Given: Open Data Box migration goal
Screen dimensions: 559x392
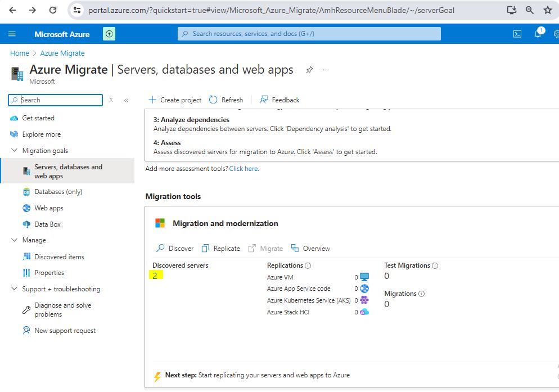Looking at the screenshot, I should (47, 224).
